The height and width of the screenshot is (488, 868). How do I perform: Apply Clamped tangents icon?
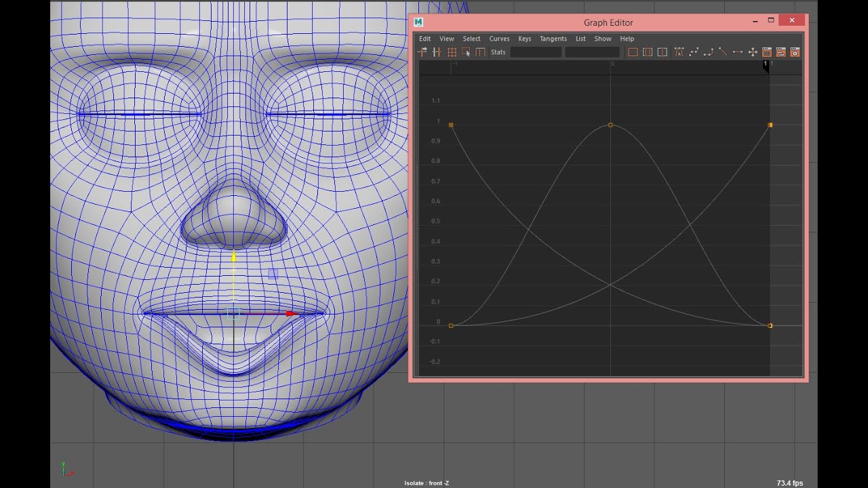point(709,52)
